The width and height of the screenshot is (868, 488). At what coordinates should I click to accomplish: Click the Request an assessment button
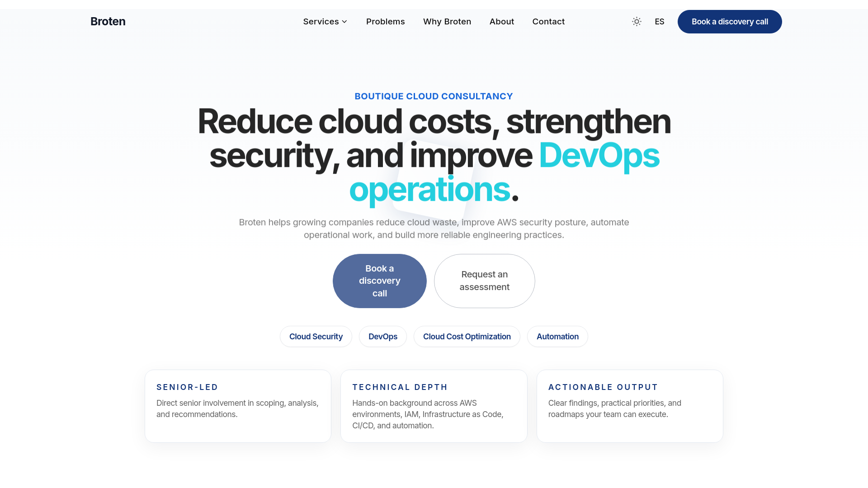click(485, 281)
